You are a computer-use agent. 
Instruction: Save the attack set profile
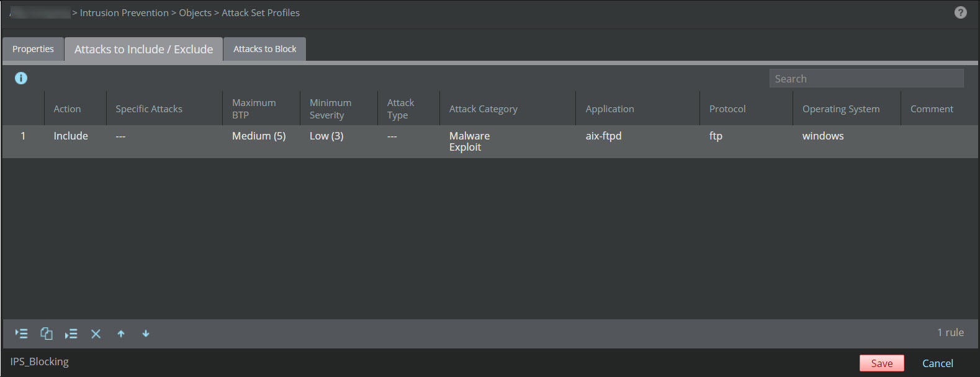(x=881, y=363)
